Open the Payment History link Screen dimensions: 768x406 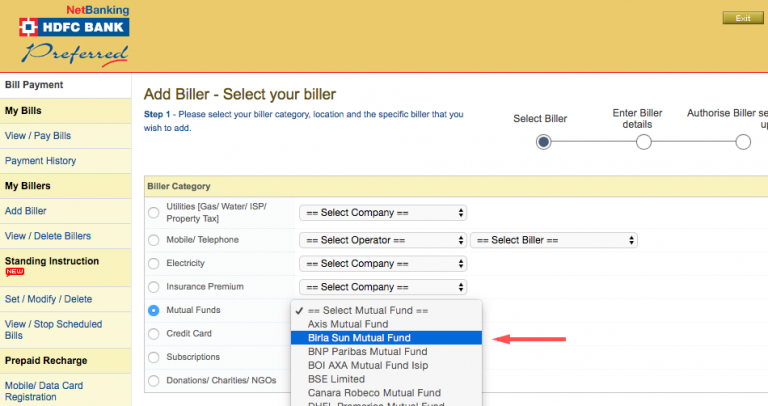40,161
